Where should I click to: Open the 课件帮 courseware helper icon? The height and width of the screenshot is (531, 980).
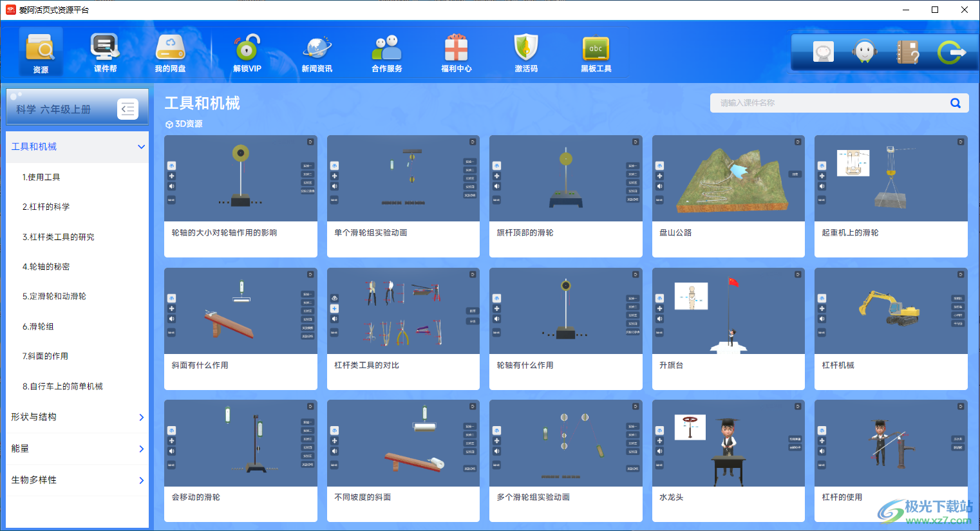tap(105, 51)
